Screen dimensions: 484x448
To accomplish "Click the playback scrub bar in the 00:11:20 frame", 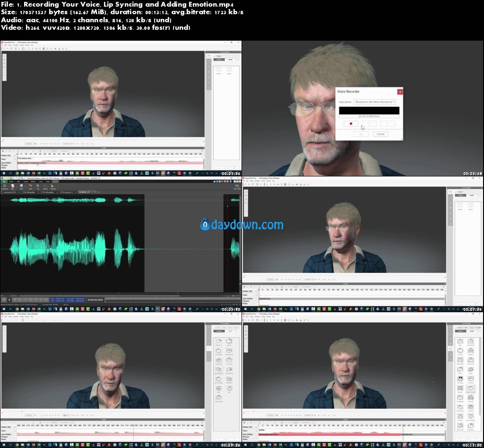I will pyautogui.click(x=344, y=411).
